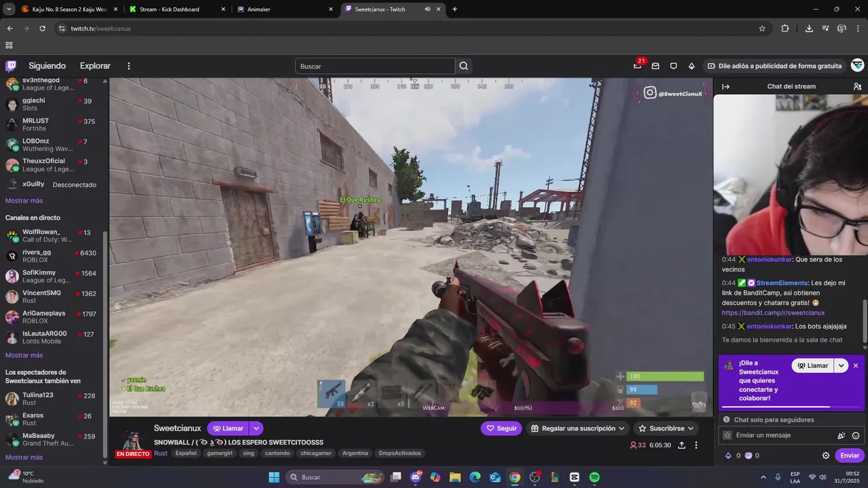The width and height of the screenshot is (868, 488).
Task: Open Chrome downloads icon
Action: pos(809,28)
